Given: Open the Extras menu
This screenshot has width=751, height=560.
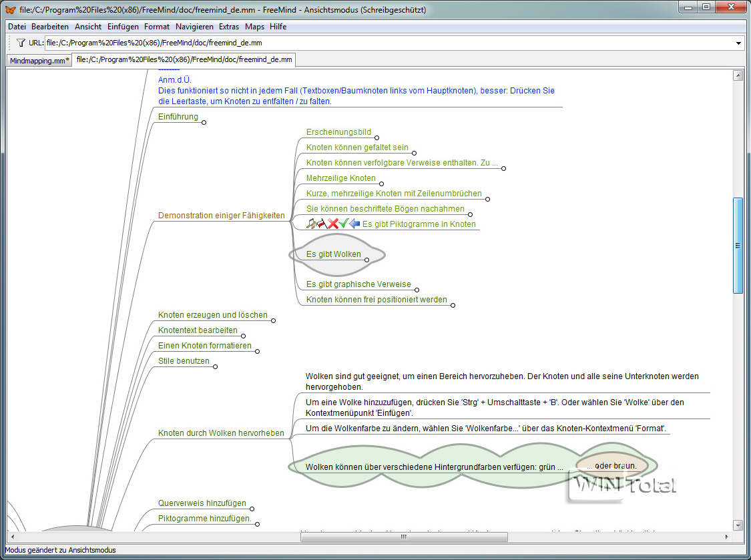Looking at the screenshot, I should [229, 27].
